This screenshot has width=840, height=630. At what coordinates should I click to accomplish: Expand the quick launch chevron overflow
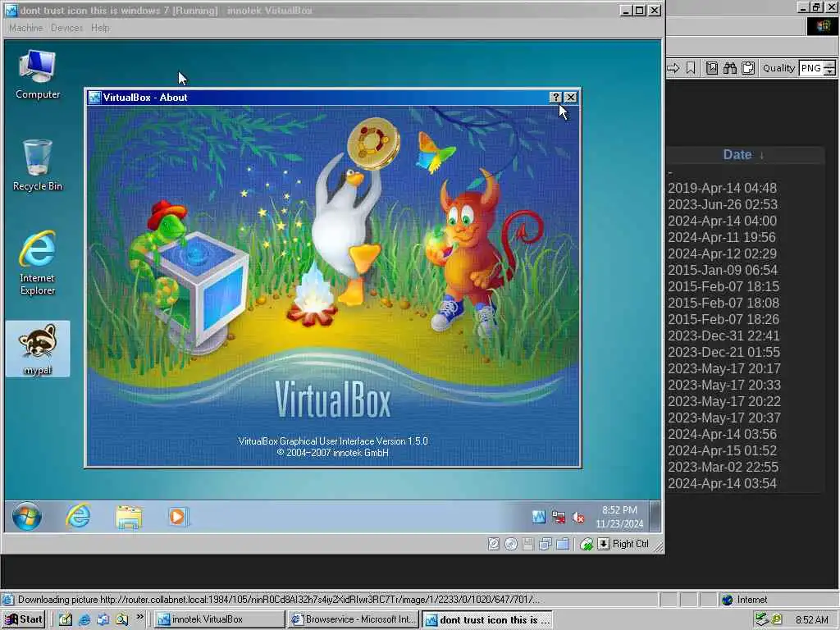pyautogui.click(x=139, y=617)
